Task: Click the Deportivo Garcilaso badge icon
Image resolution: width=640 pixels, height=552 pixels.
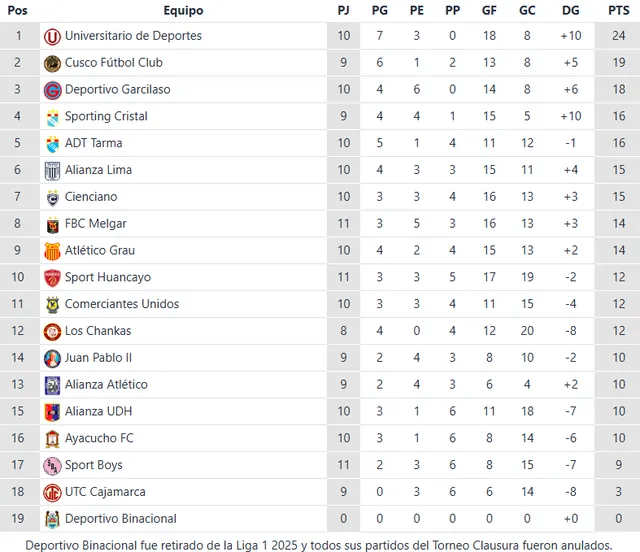Action: point(52,90)
